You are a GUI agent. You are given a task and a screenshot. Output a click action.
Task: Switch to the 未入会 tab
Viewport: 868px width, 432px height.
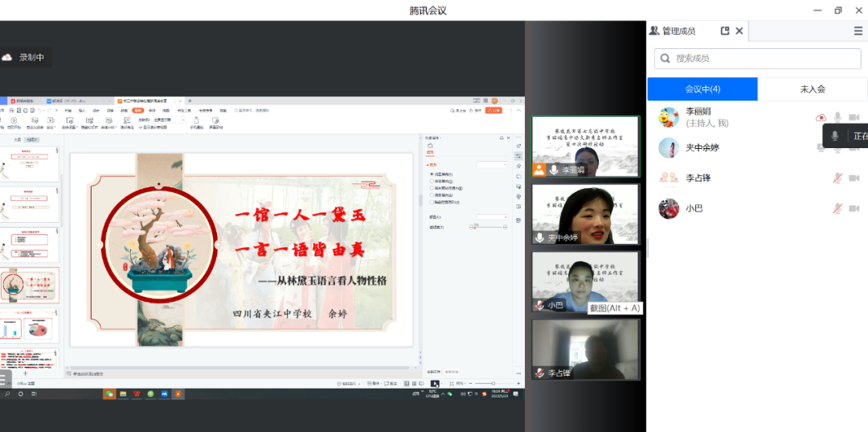(812, 89)
